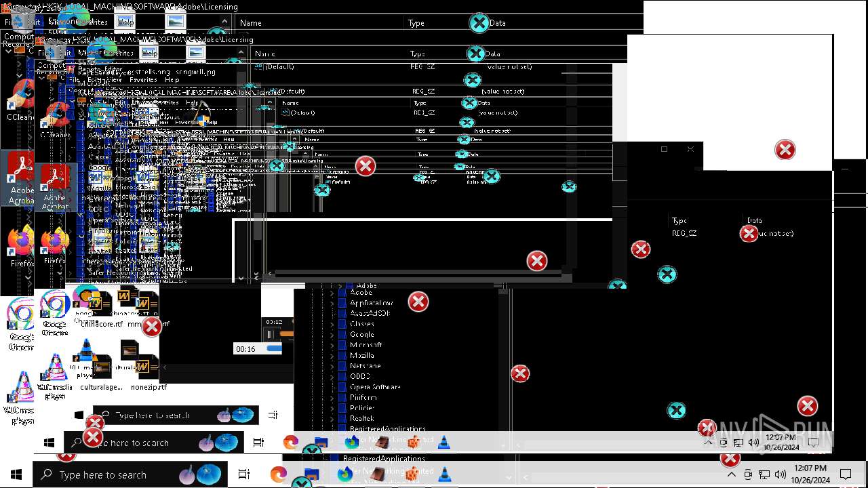Select the Policies registry key
Viewport: 868px width, 488px height.
pyautogui.click(x=362, y=408)
